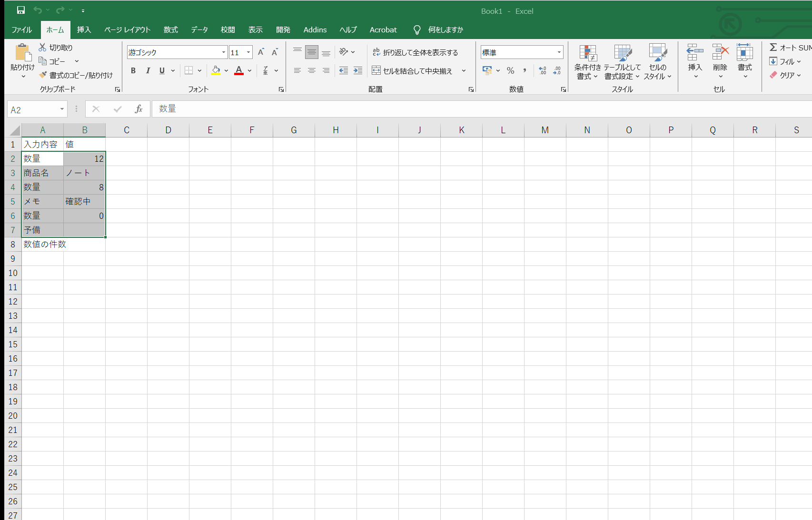
Task: Toggle Italic formatting
Action: pyautogui.click(x=148, y=70)
